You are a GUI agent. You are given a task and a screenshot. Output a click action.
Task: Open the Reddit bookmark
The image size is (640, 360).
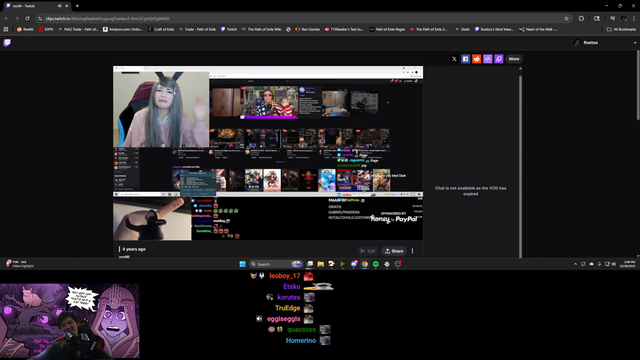coord(25,29)
